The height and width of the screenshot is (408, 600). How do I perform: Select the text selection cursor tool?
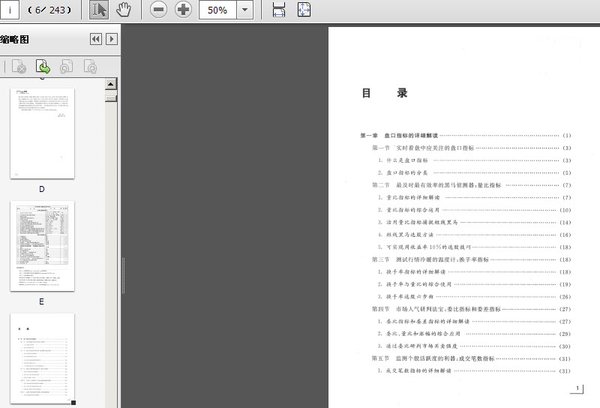(99, 10)
